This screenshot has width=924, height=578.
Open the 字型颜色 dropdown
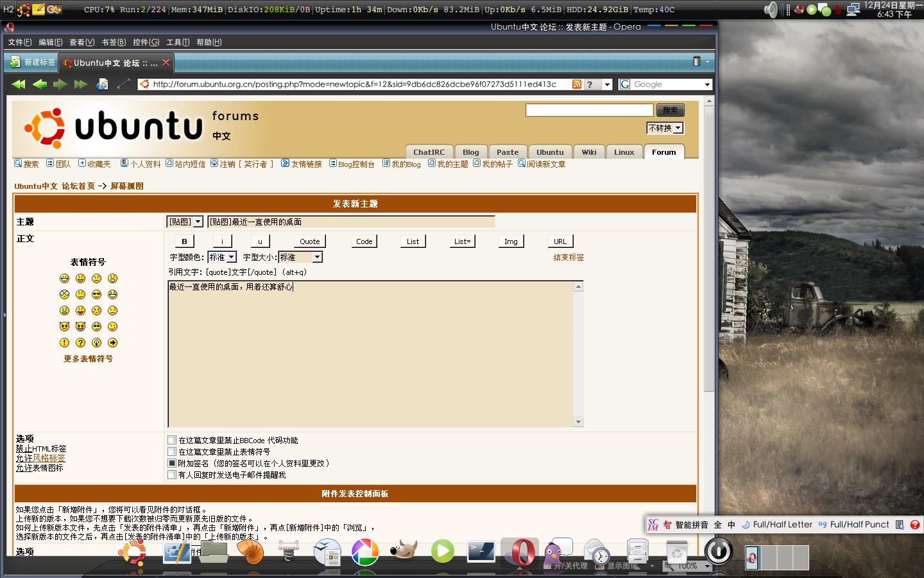point(222,257)
